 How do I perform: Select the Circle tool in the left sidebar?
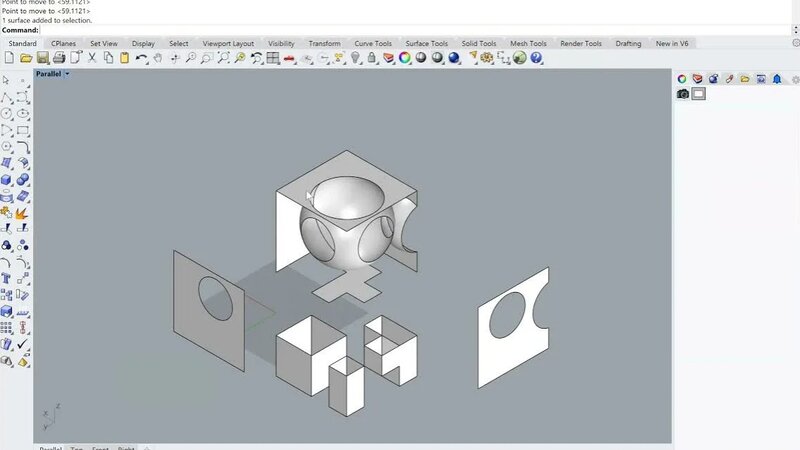[7, 113]
